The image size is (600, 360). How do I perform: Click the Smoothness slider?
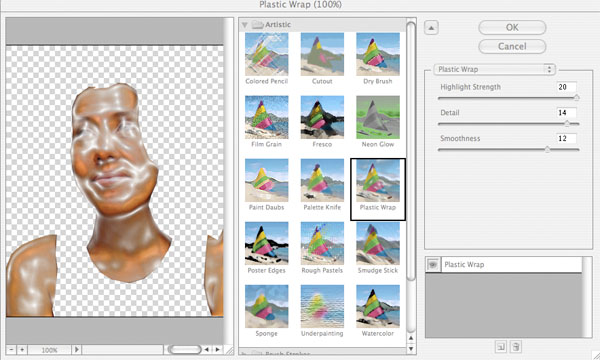pos(509,150)
